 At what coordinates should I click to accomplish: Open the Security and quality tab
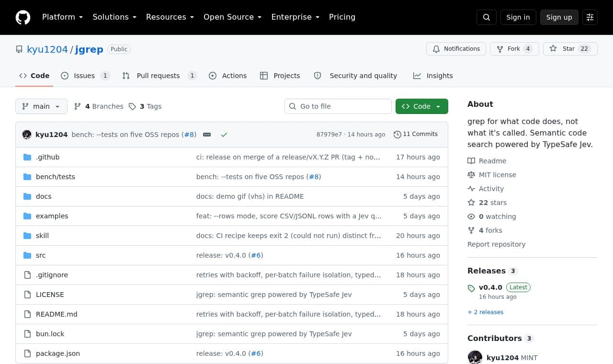(356, 76)
